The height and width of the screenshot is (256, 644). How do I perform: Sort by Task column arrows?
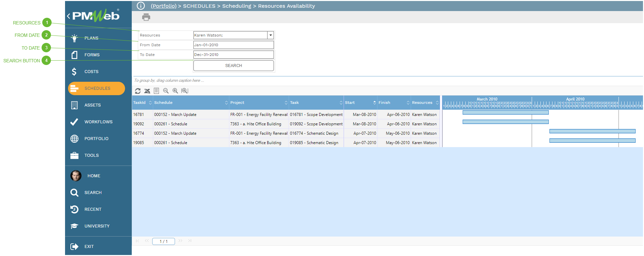click(x=341, y=103)
